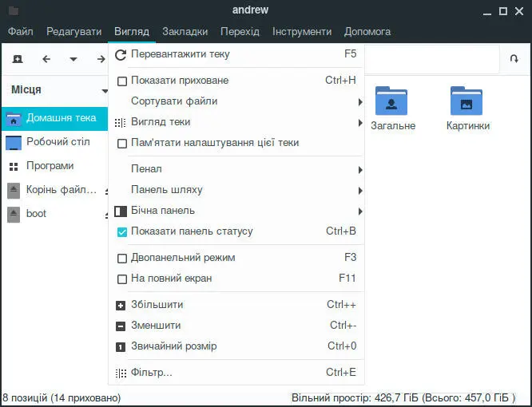Click the Картинки folder name

(467, 126)
